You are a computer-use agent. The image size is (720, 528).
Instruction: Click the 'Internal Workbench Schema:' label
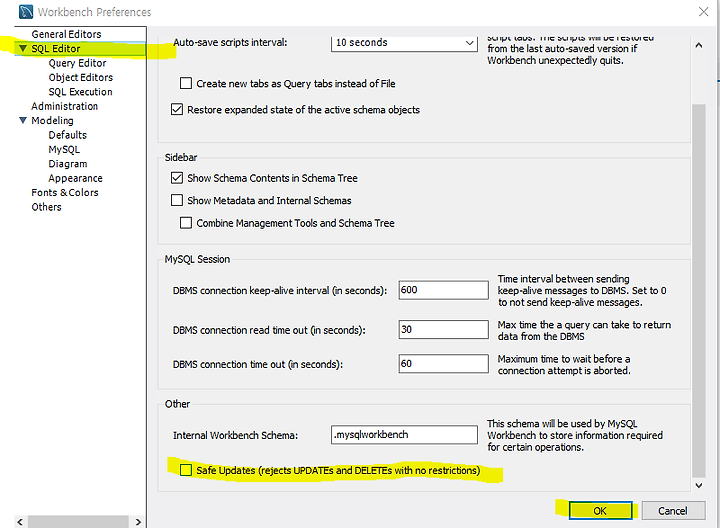click(236, 435)
